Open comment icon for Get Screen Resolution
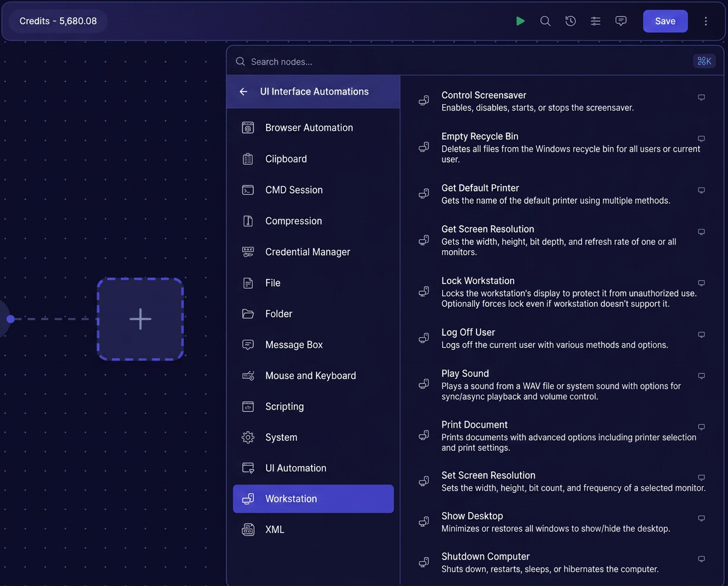 [701, 232]
